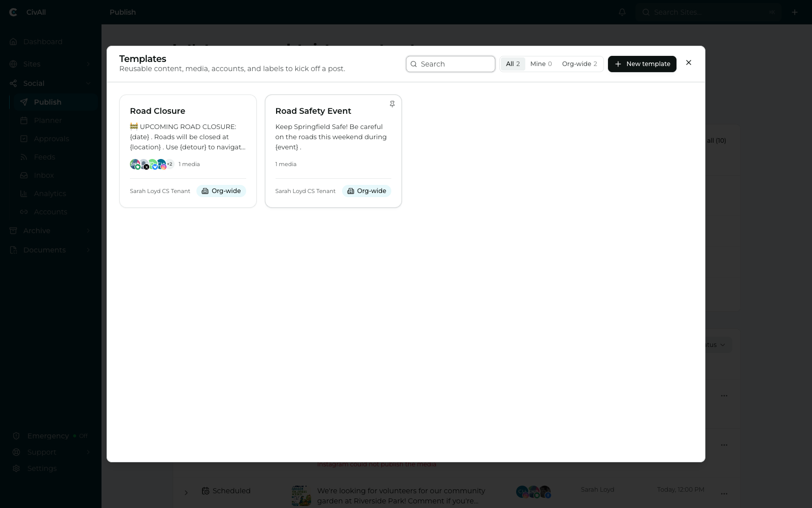Click the Search Sites field in top bar

coord(708,12)
